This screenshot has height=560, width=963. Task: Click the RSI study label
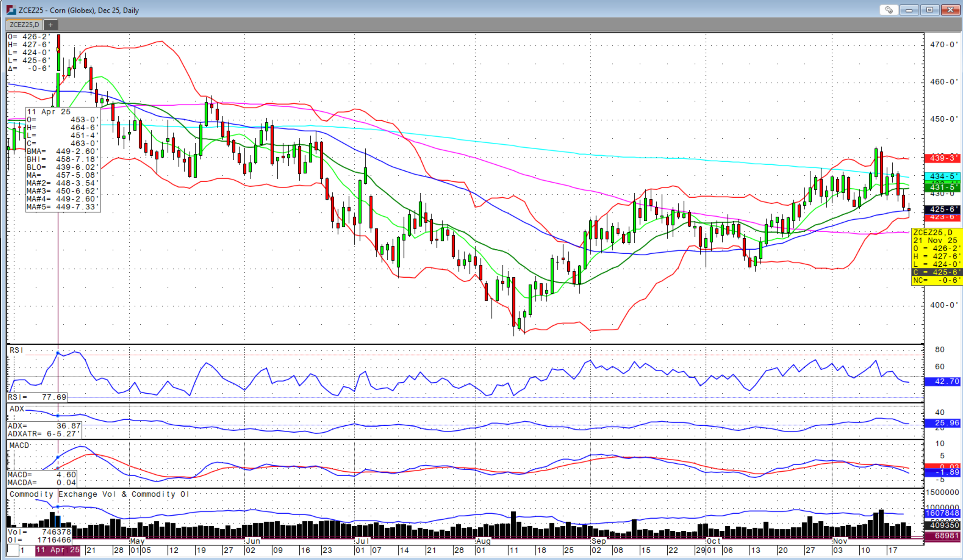point(16,350)
